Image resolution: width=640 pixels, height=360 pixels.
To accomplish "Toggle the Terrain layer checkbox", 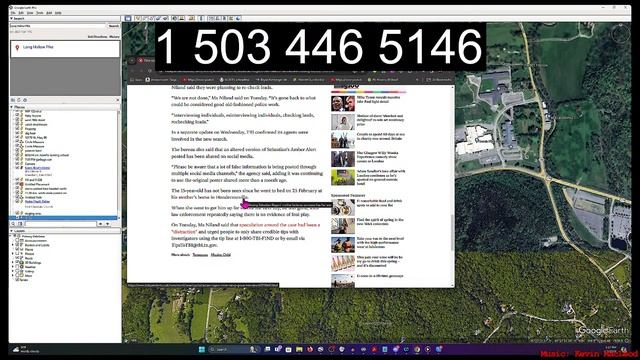I will (17, 280).
